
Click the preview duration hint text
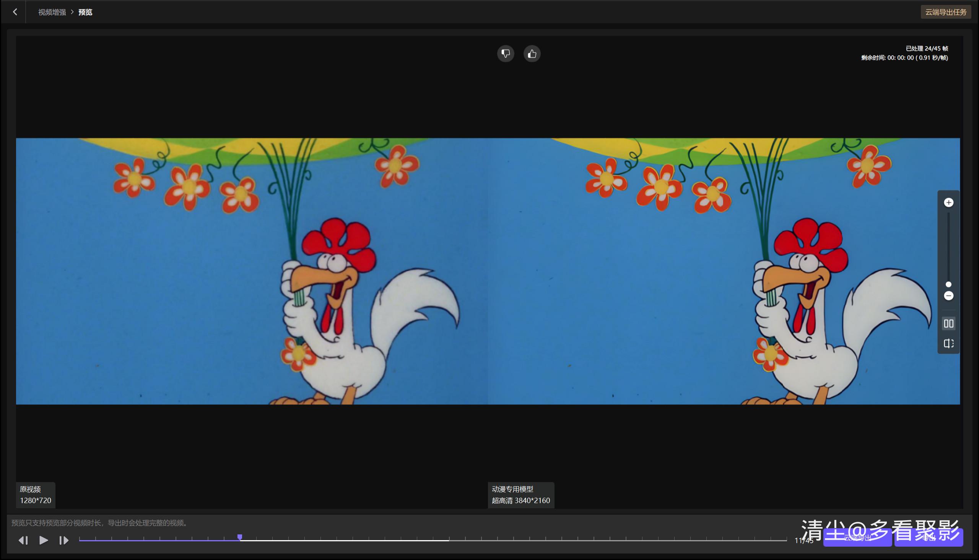[x=101, y=523]
